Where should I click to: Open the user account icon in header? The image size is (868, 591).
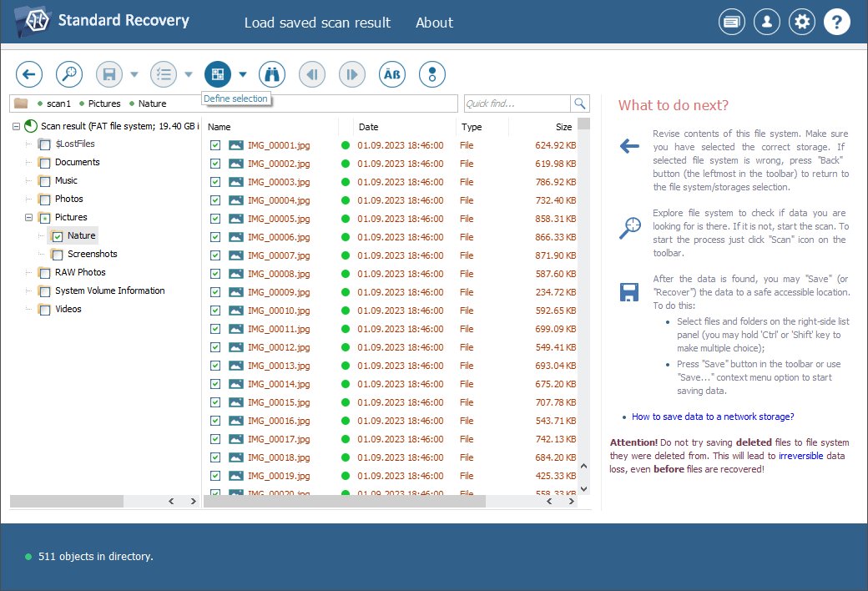[x=766, y=23]
